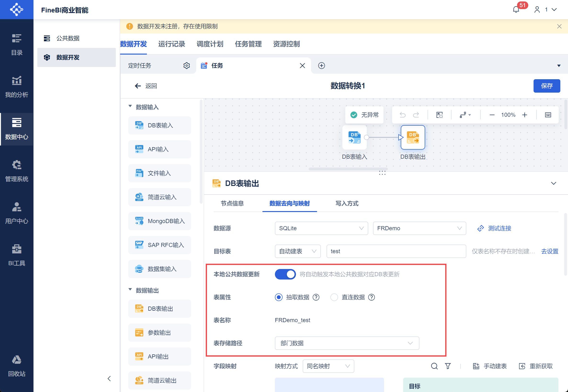Click the redo arrow in canvas toolbar
Screen dimensions: 568x392
416,115
